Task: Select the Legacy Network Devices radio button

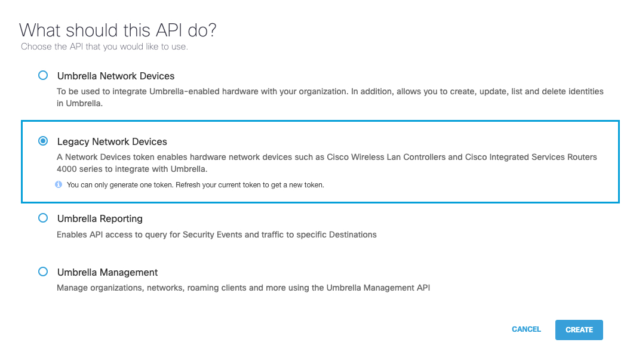Action: 43,141
